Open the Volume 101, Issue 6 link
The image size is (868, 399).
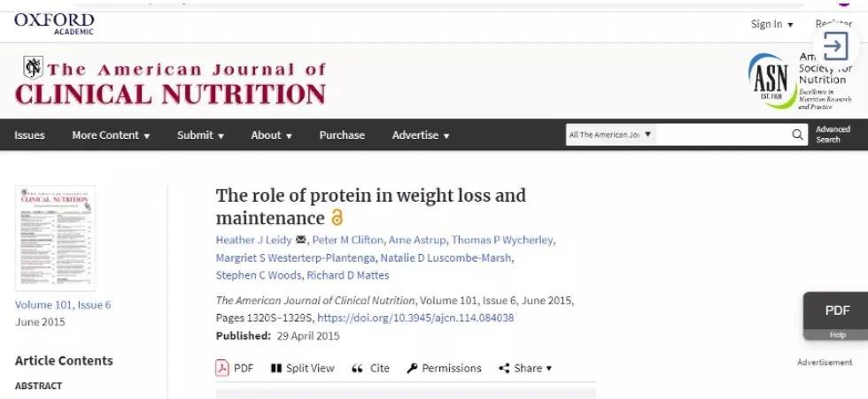[63, 305]
